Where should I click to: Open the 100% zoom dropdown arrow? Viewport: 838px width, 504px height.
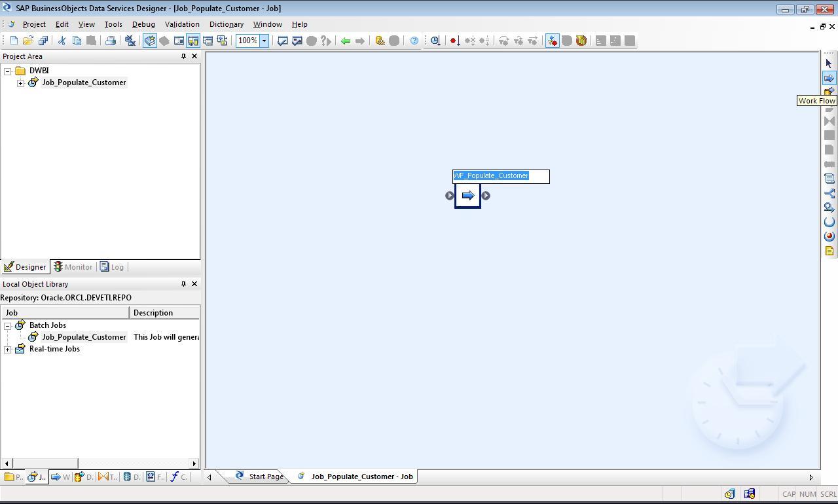pyautogui.click(x=264, y=41)
